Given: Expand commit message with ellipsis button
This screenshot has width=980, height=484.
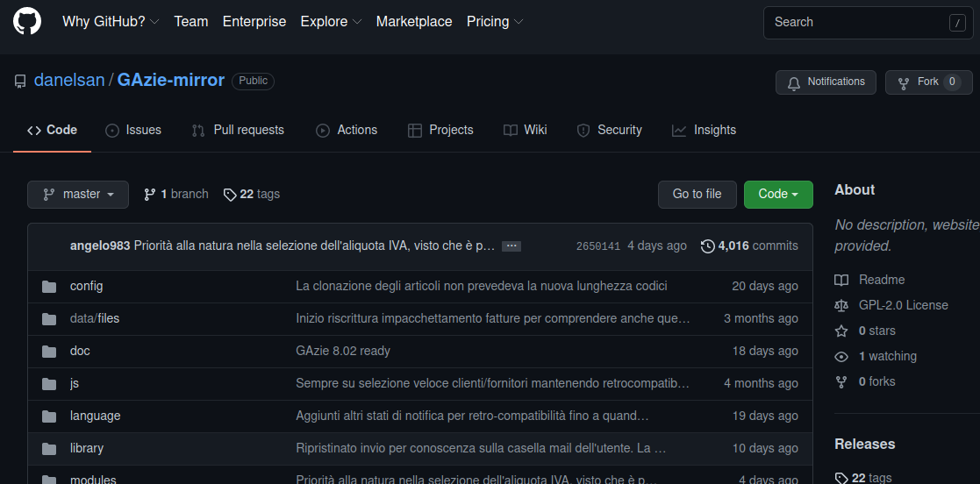Looking at the screenshot, I should click(x=511, y=246).
